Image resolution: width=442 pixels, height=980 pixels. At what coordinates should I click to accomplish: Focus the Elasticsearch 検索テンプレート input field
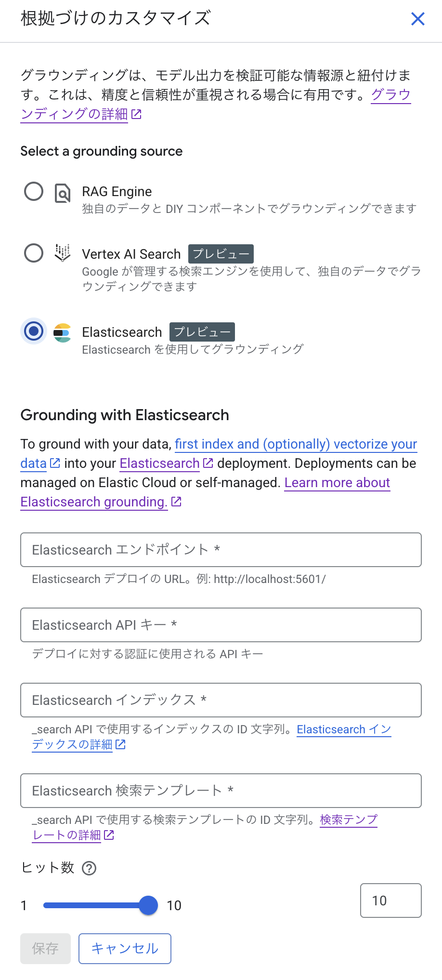click(x=221, y=791)
